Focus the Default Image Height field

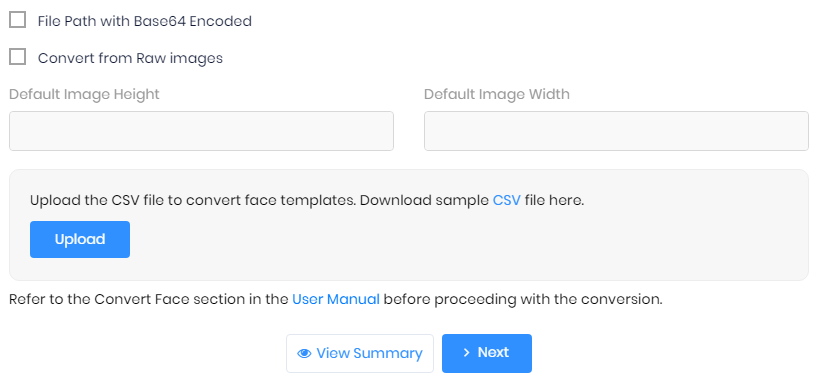pos(201,131)
